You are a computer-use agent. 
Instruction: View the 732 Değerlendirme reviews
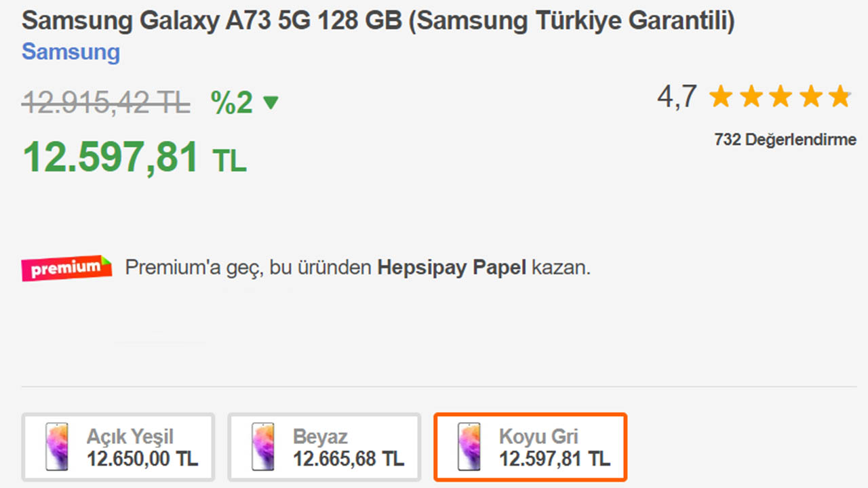[785, 139]
